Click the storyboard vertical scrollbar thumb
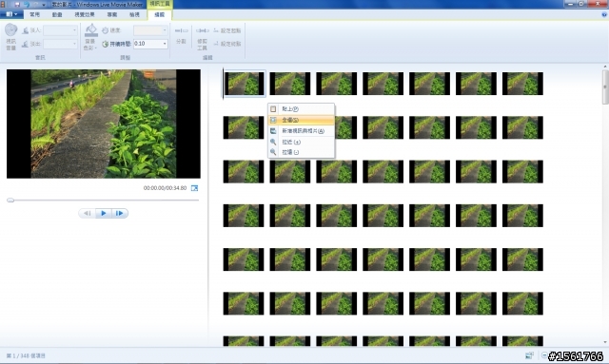The image size is (609, 364). click(605, 87)
